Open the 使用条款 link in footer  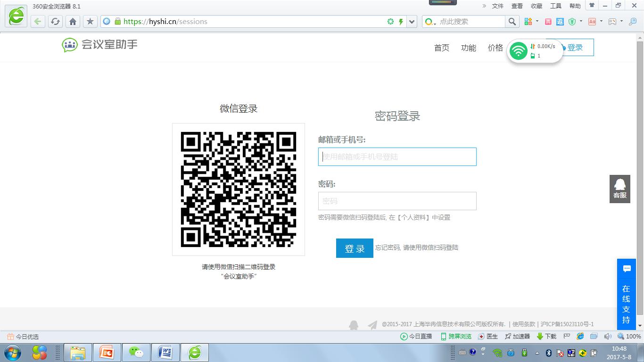(x=524, y=324)
